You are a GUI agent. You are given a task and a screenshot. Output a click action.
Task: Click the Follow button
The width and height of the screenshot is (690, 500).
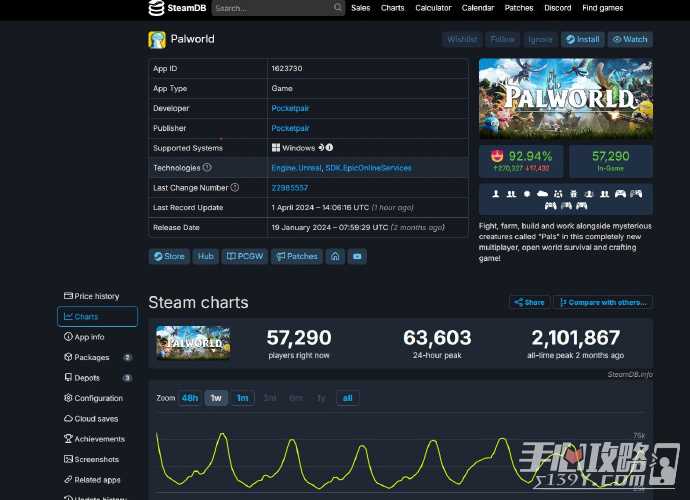502,39
